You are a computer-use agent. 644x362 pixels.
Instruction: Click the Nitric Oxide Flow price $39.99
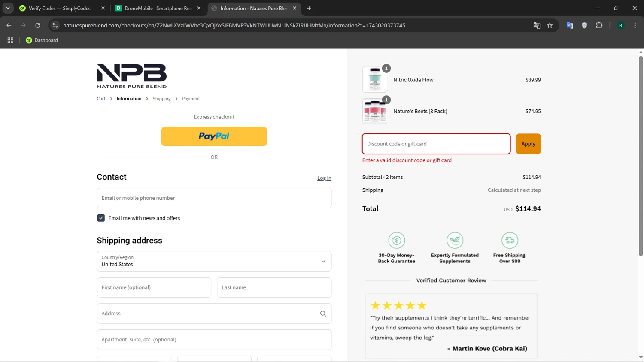533,80
